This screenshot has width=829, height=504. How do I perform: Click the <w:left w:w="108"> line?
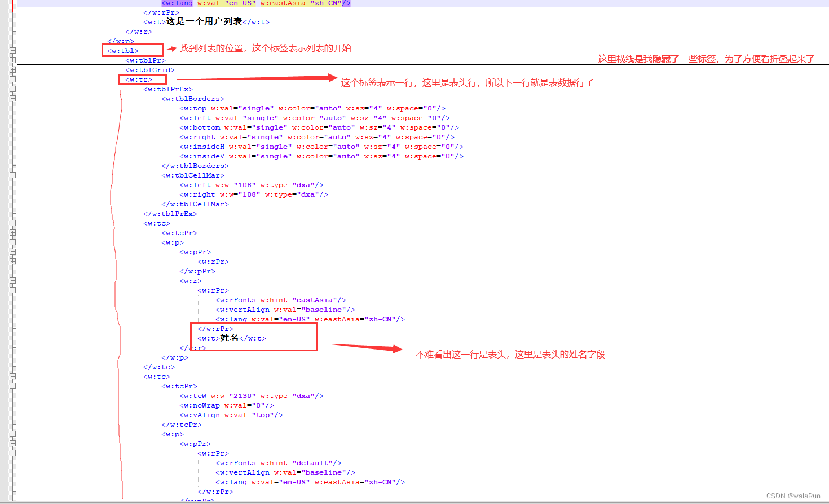(x=252, y=185)
